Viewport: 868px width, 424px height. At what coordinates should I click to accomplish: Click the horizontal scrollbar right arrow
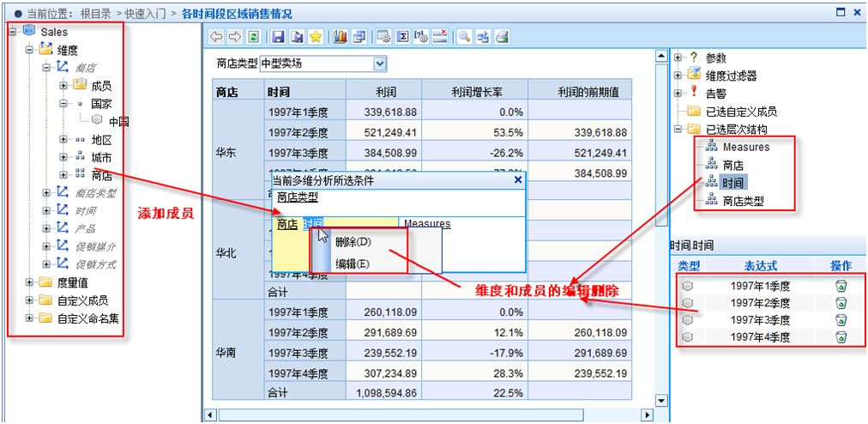click(647, 415)
